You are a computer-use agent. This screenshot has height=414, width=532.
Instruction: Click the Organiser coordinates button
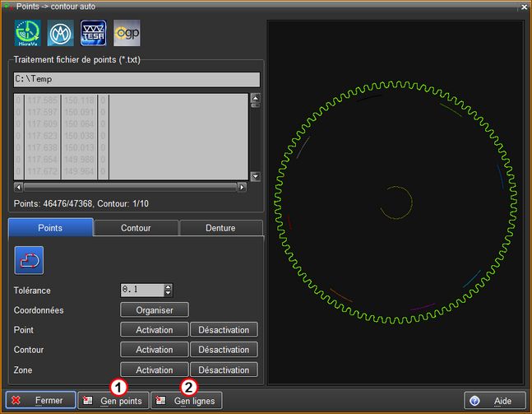155,310
